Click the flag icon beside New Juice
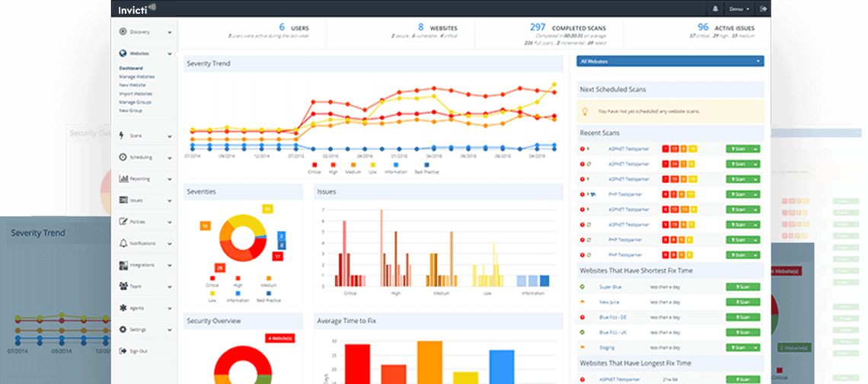Screen dimensions: 868x384 (x=582, y=302)
